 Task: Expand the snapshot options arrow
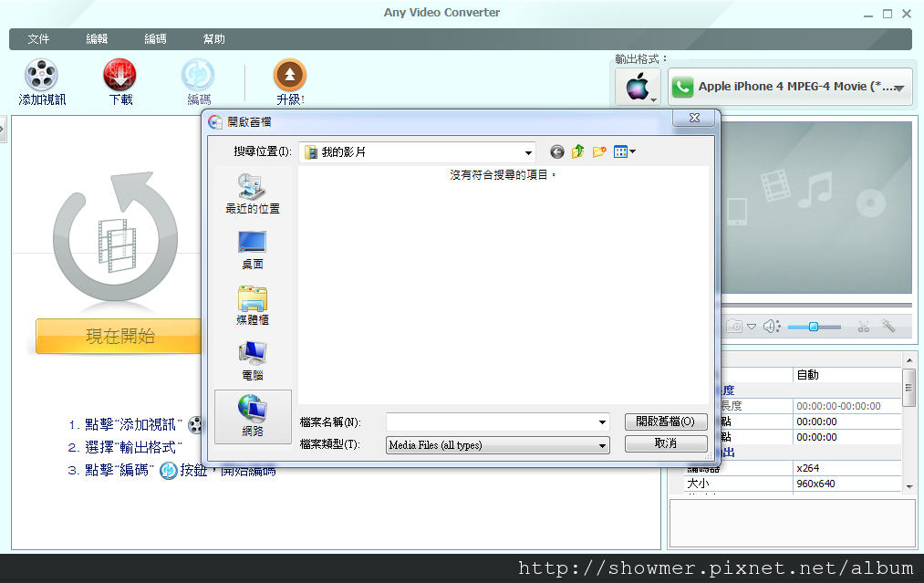pos(752,327)
